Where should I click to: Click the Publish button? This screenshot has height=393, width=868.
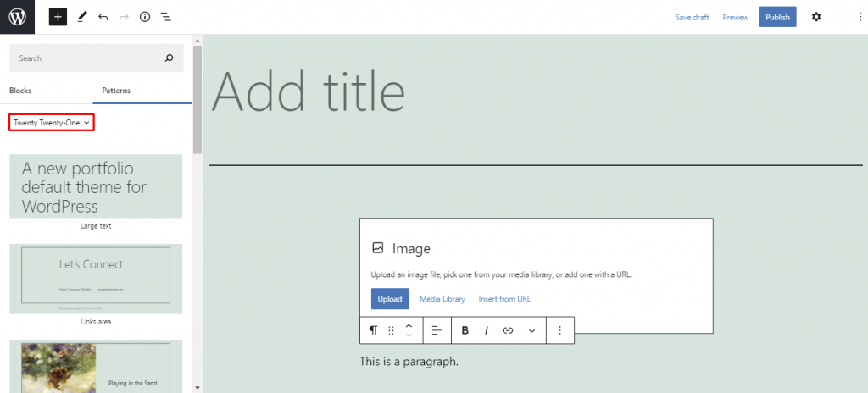[778, 17]
